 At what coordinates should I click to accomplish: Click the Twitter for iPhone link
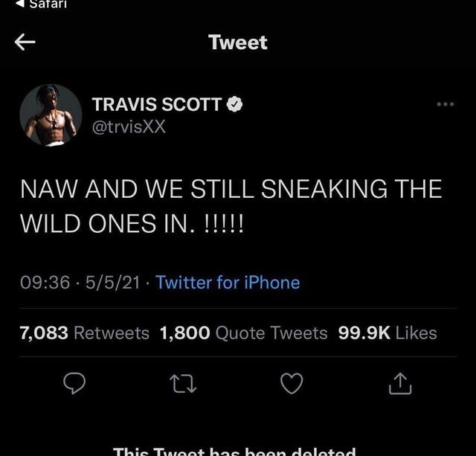point(228,283)
